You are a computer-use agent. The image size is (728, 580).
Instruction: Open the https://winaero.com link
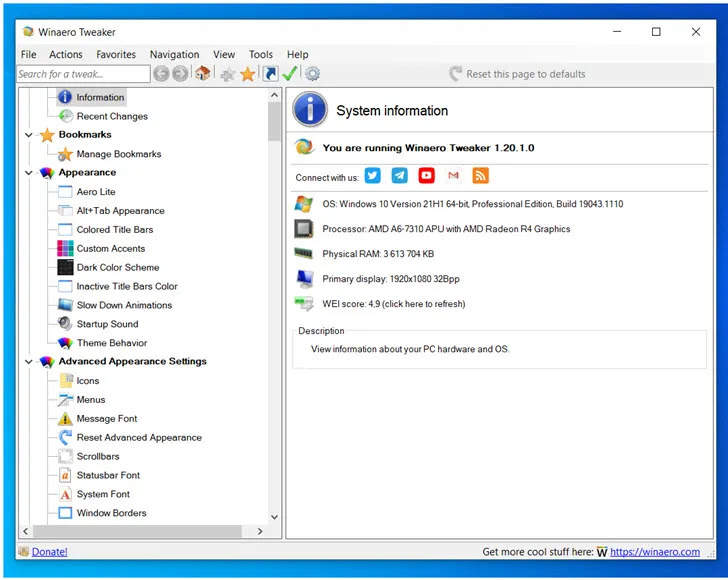tap(655, 552)
